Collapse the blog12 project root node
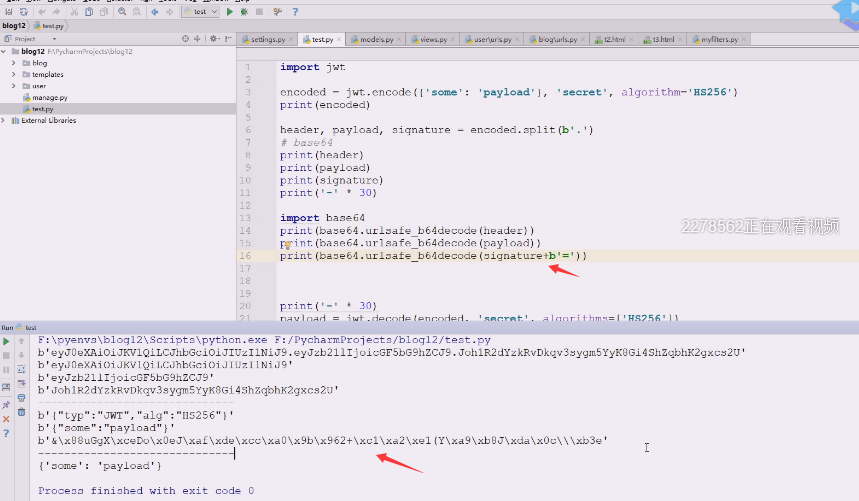 [x=4, y=51]
